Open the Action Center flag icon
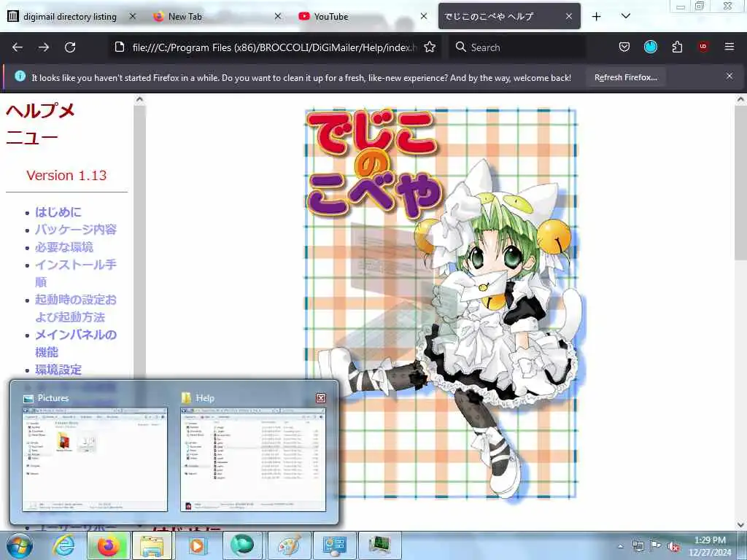This screenshot has height=560, width=747. click(656, 545)
